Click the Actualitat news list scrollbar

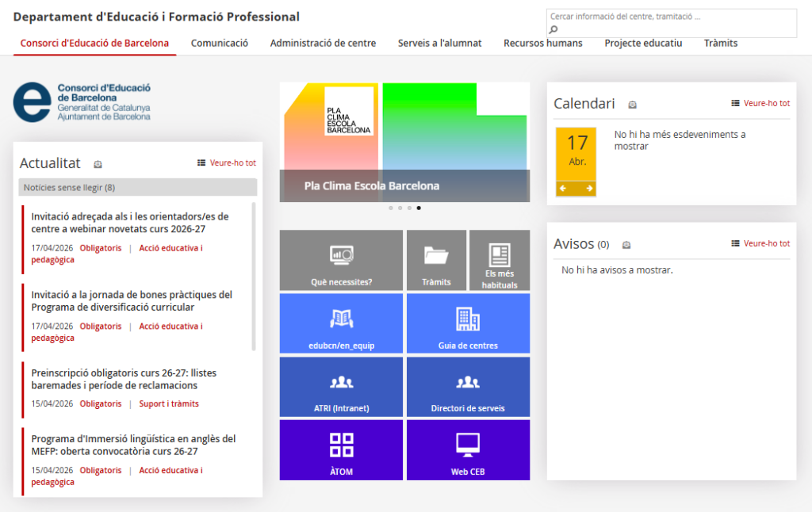click(x=254, y=276)
